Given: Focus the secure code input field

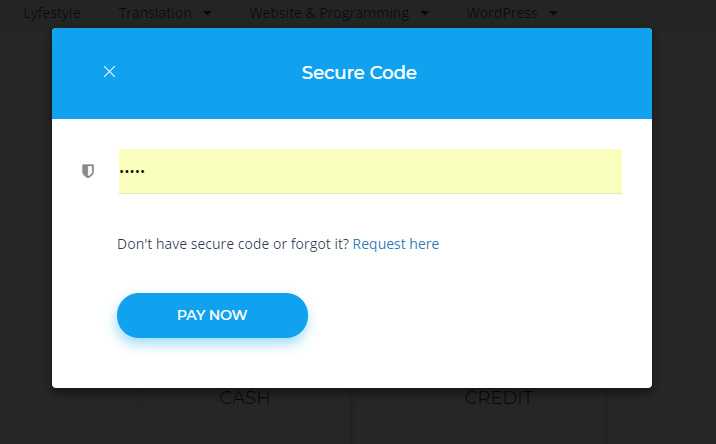Looking at the screenshot, I should [370, 171].
